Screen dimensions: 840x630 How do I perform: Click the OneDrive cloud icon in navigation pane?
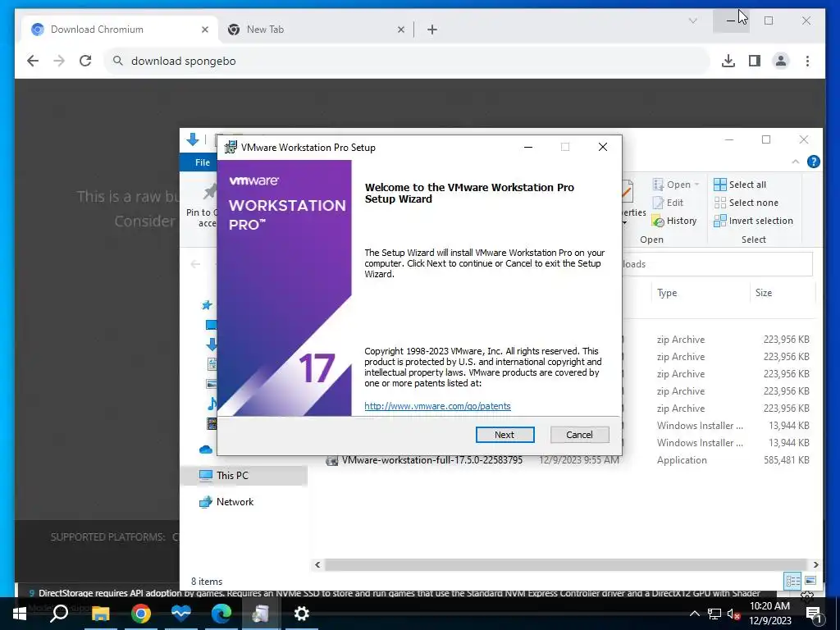click(x=206, y=450)
